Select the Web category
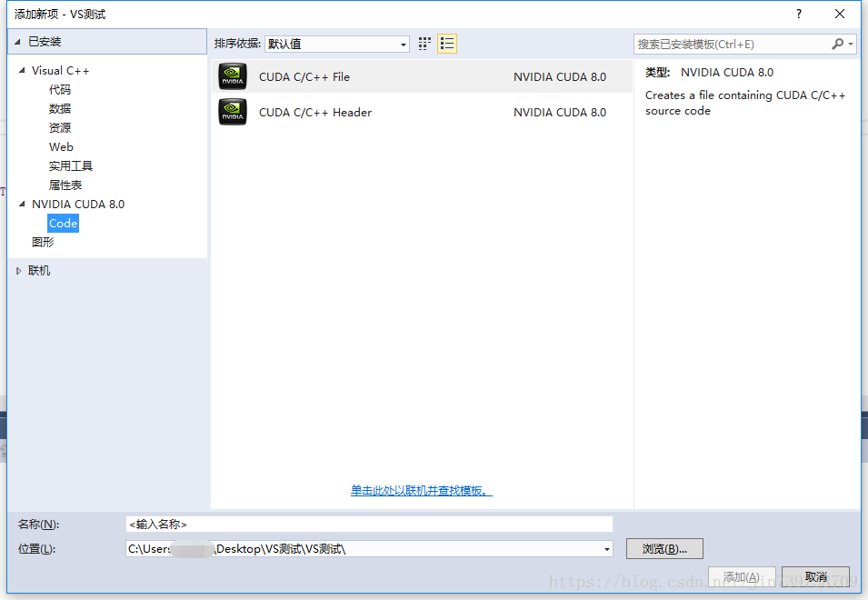This screenshot has width=868, height=600. click(x=61, y=146)
